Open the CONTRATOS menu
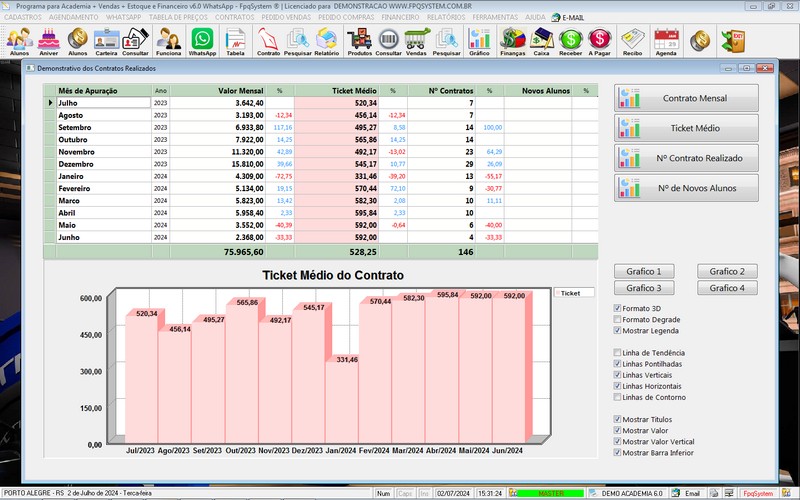Viewport: 800px width, 500px height. [234, 17]
